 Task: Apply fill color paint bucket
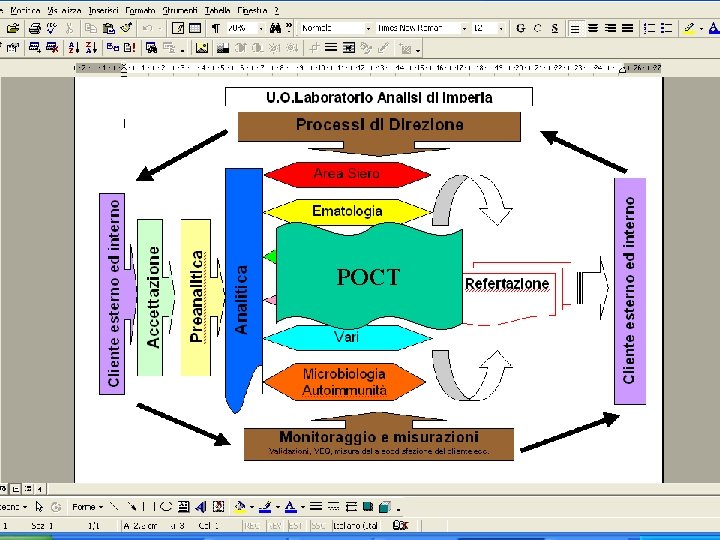click(240, 507)
